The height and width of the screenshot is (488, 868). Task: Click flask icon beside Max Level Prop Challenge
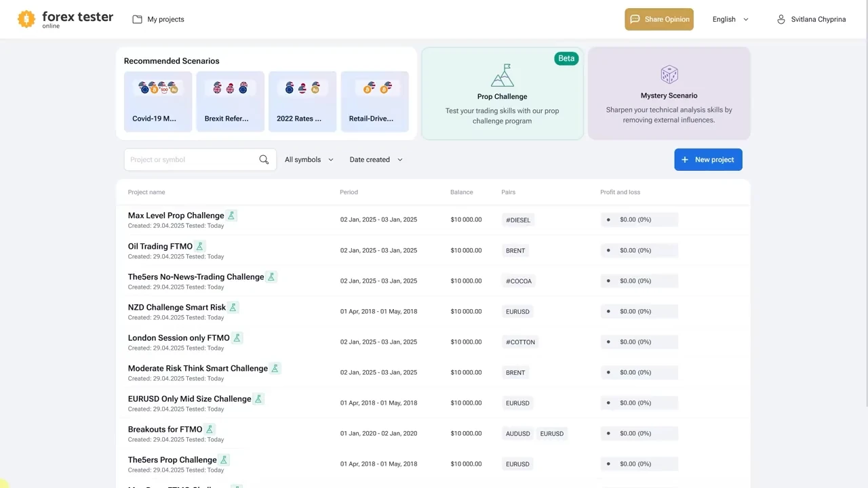point(231,216)
